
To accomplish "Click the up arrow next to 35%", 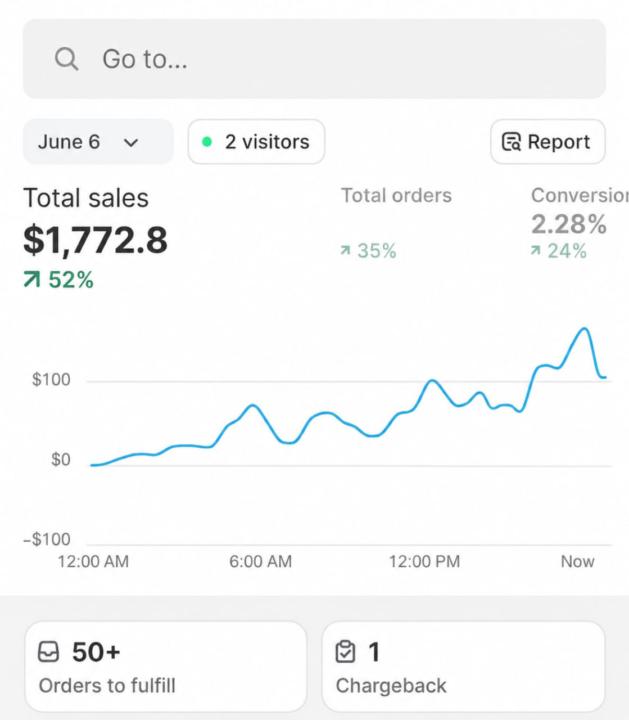I will point(345,250).
